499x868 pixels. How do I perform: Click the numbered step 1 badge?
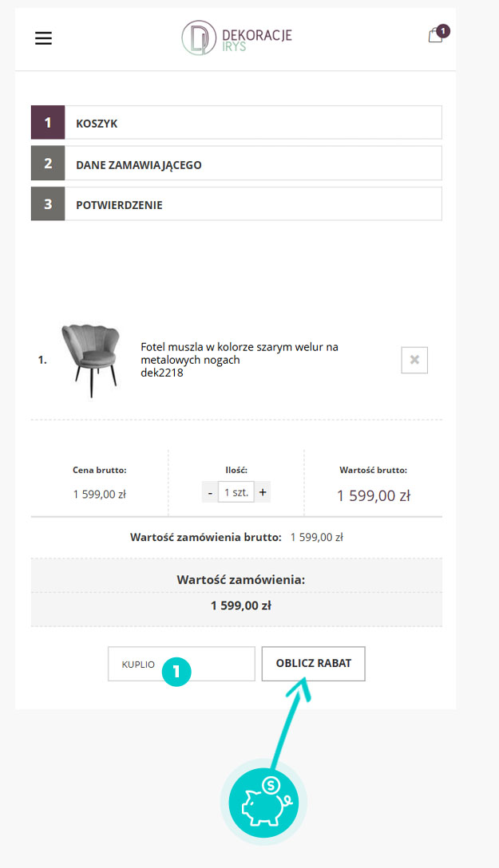[176, 672]
